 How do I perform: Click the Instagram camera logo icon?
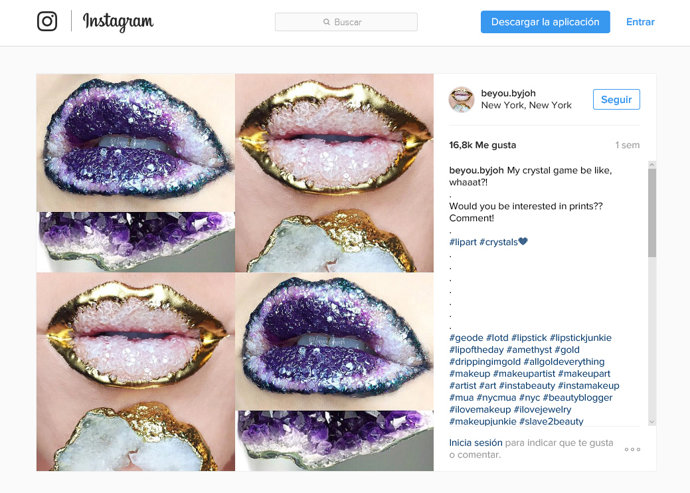(47, 21)
